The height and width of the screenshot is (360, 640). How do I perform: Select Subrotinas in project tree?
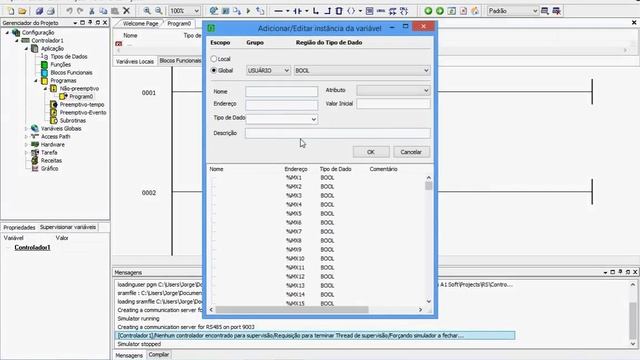tap(73, 121)
